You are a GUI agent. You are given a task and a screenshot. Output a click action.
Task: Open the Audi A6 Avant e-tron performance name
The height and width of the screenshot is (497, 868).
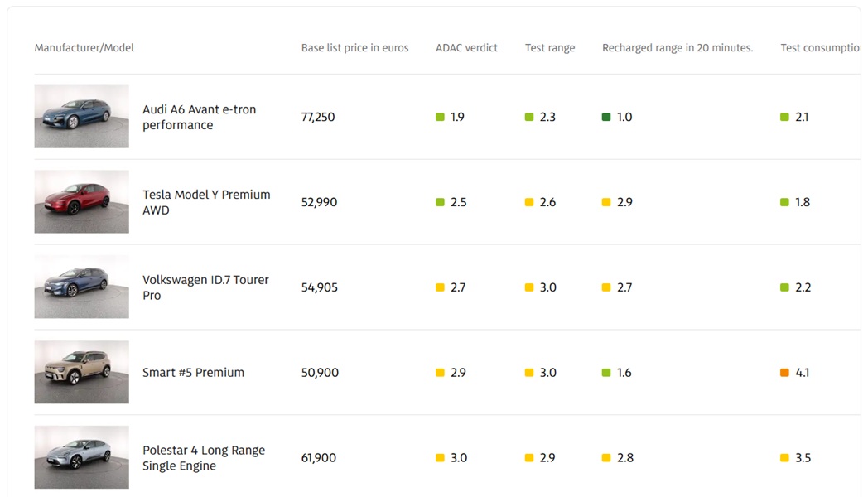(199, 117)
